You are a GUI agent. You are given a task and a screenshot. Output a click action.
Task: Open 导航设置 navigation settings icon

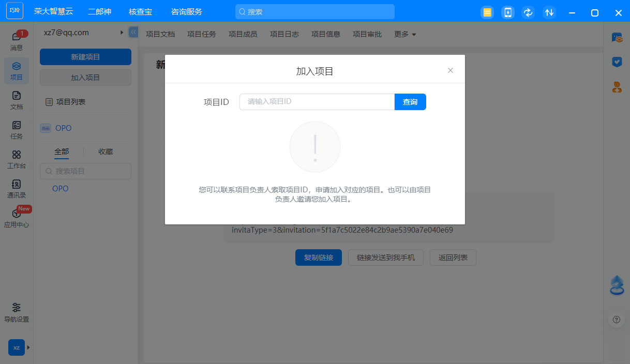[x=17, y=312]
